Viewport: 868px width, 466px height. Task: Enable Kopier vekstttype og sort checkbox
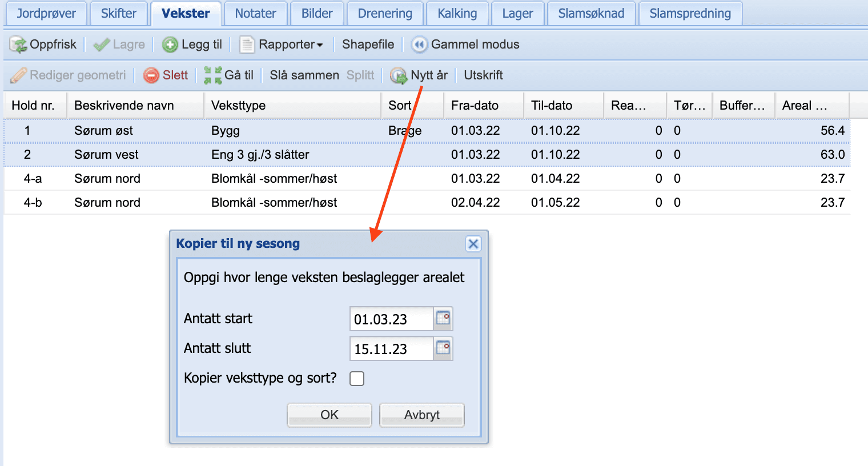[357, 379]
